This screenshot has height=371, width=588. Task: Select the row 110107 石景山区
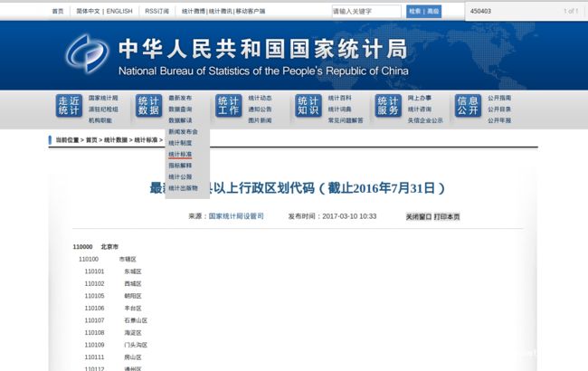coord(117,320)
